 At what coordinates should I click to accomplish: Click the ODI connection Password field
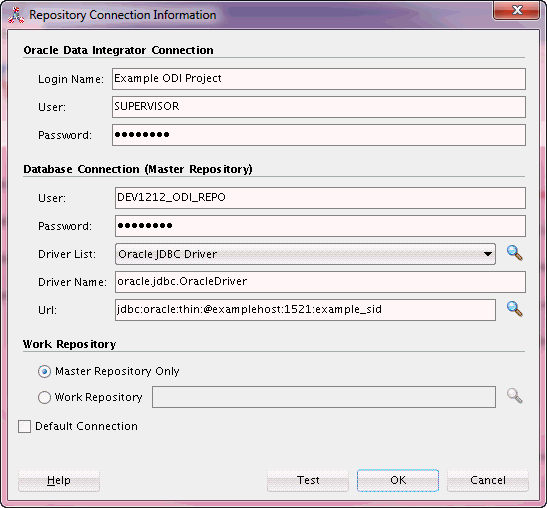coord(319,135)
